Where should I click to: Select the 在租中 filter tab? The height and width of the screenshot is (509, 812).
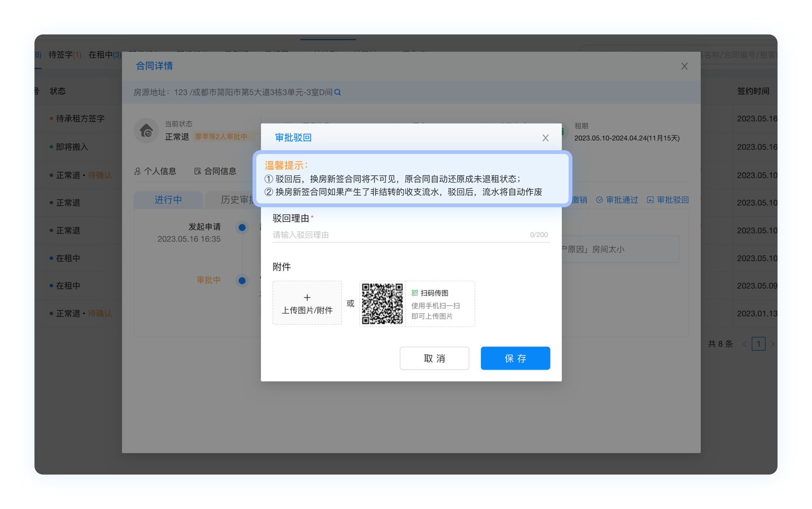(105, 55)
